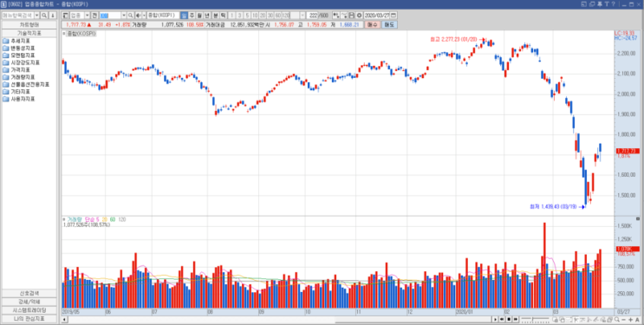Select the weekly (주) chart period
The height and width of the screenshot is (325, 644).
click(192, 16)
